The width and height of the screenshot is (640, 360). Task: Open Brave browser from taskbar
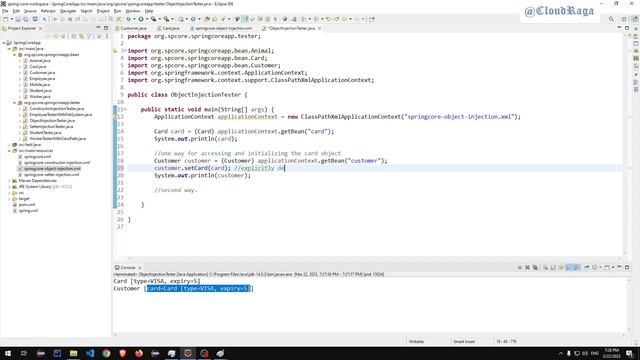(122, 353)
